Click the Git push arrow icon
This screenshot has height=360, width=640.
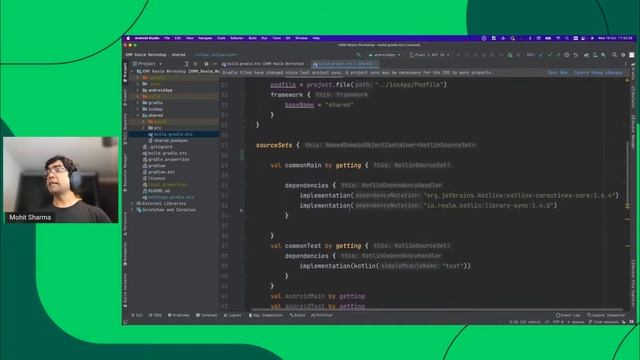tap(558, 55)
